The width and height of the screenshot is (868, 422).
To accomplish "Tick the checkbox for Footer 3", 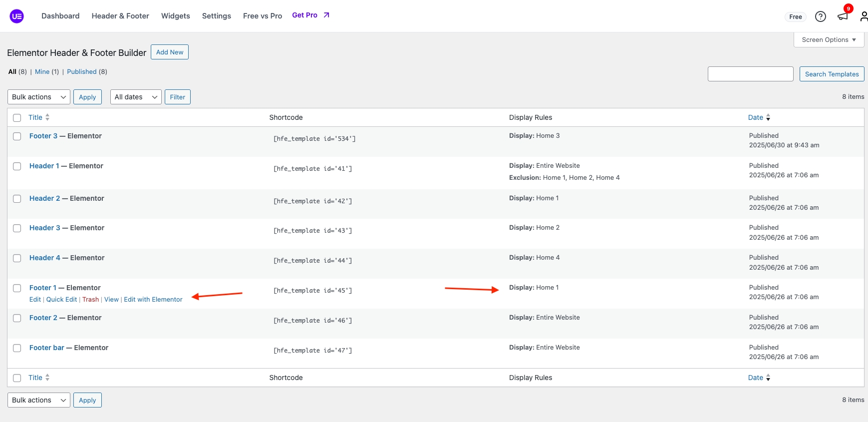I will click(x=17, y=136).
